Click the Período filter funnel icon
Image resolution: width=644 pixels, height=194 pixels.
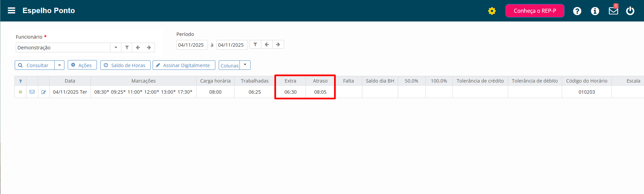pyautogui.click(x=255, y=44)
